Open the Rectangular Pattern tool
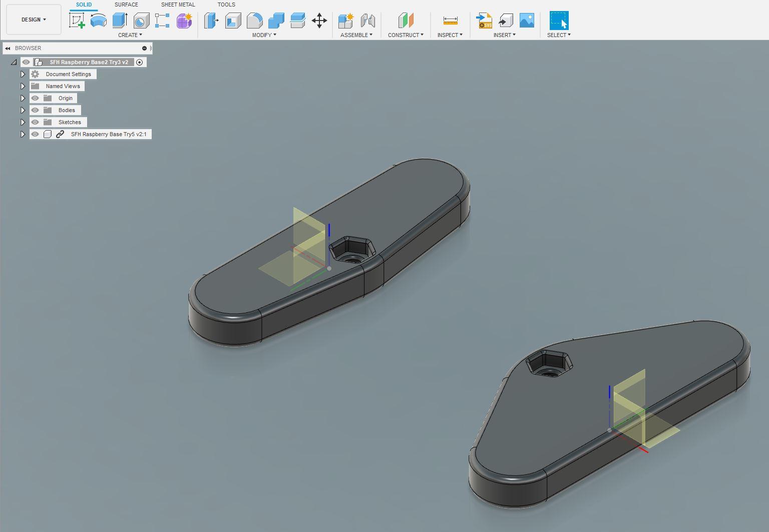This screenshot has height=532, width=769. pyautogui.click(x=163, y=21)
